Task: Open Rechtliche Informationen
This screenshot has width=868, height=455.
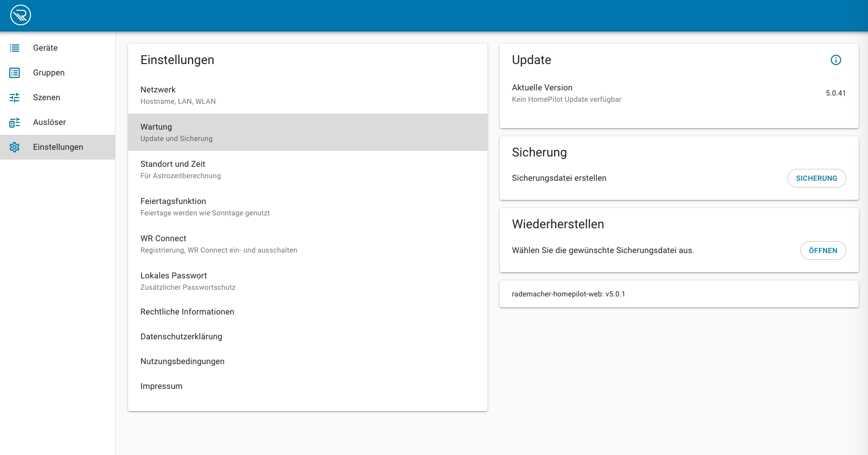Action: [307, 312]
